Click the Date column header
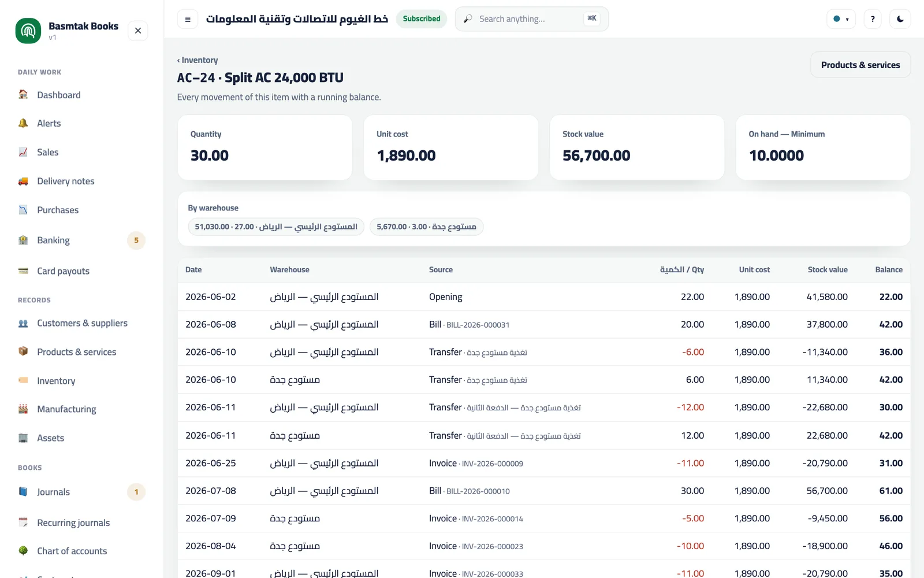This screenshot has height=578, width=924. pyautogui.click(x=193, y=269)
